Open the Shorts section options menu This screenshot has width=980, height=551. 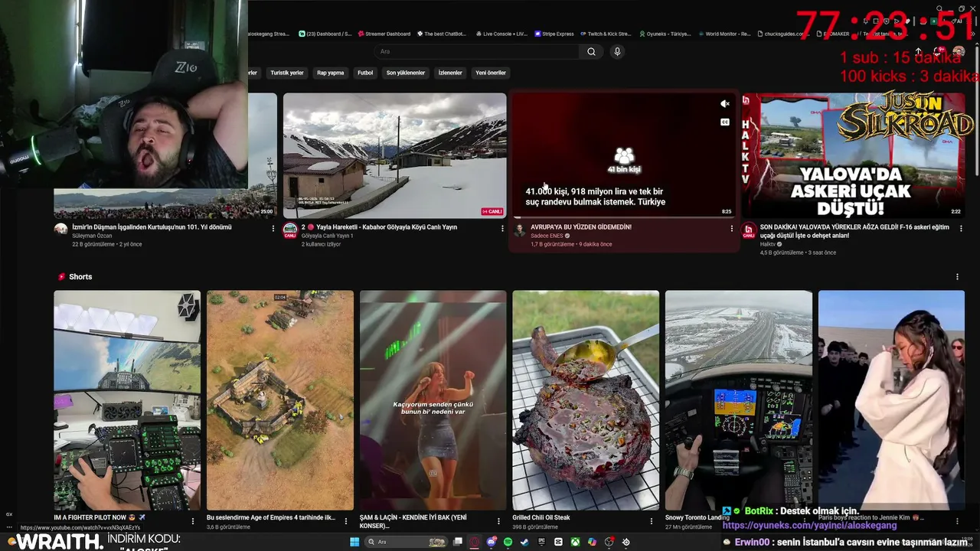957,277
